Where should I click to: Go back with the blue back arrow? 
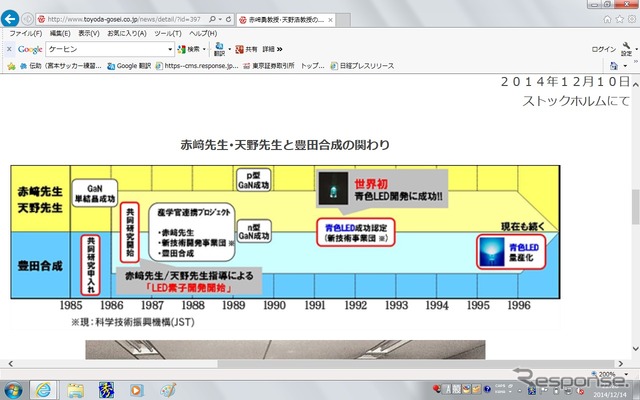(x=10, y=18)
